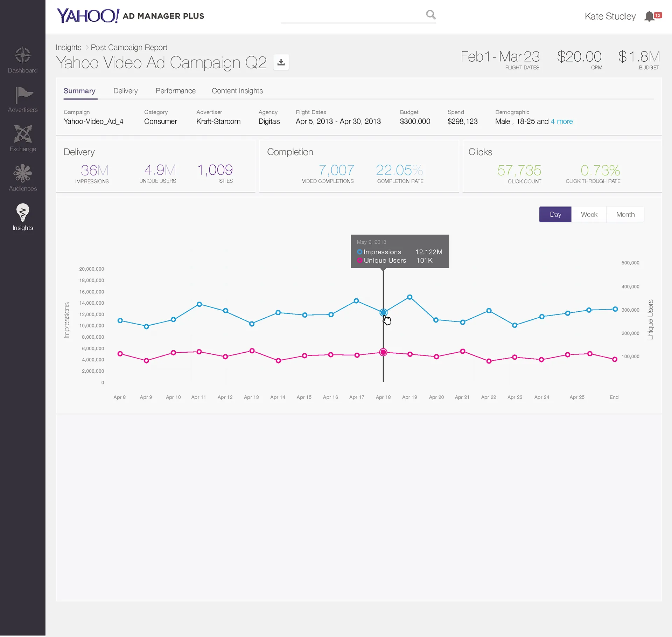
Task: Expand the '4 more' demographic link
Action: tap(561, 122)
